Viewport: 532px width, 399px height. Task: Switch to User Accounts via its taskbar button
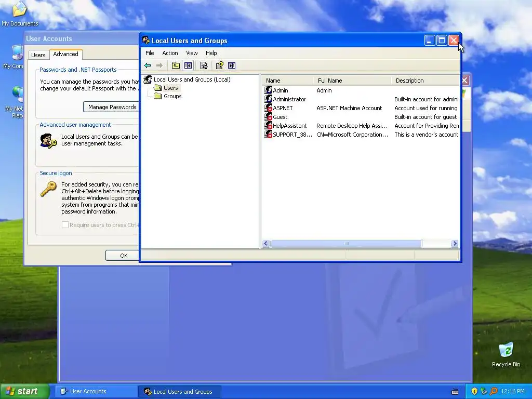tap(96, 391)
